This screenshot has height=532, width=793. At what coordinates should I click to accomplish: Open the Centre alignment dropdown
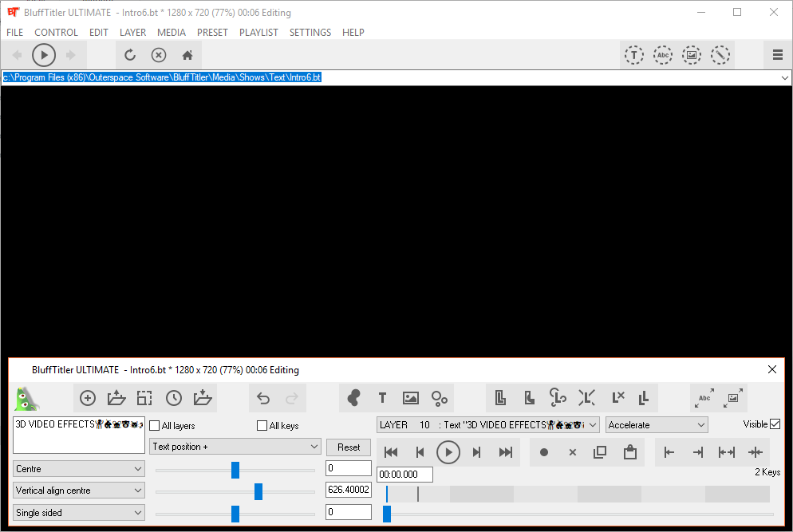tap(79, 469)
